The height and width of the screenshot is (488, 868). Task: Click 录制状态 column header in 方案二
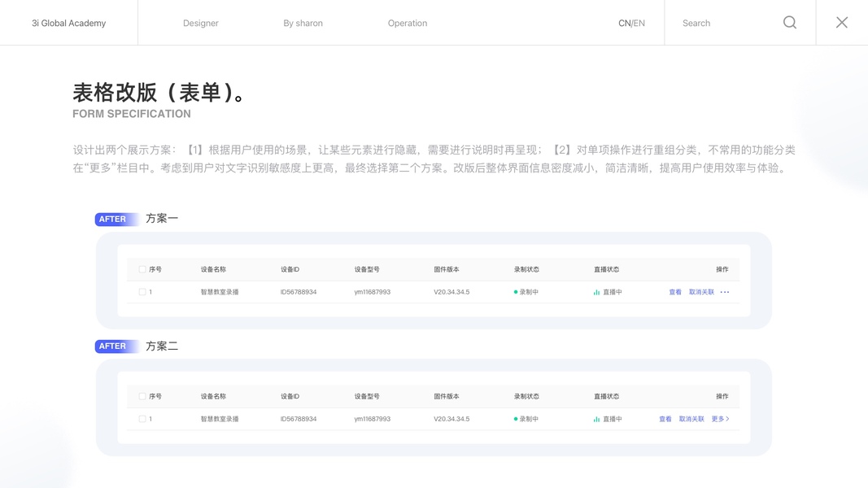(526, 396)
